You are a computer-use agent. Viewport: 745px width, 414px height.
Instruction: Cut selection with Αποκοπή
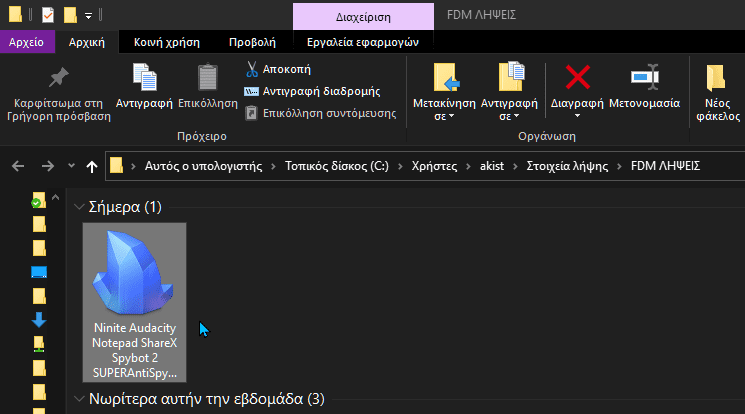278,69
